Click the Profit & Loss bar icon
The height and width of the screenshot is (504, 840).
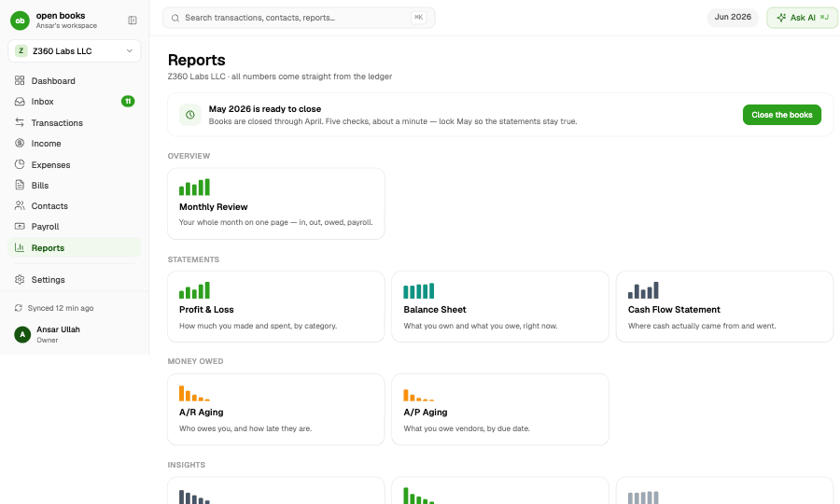click(x=194, y=290)
